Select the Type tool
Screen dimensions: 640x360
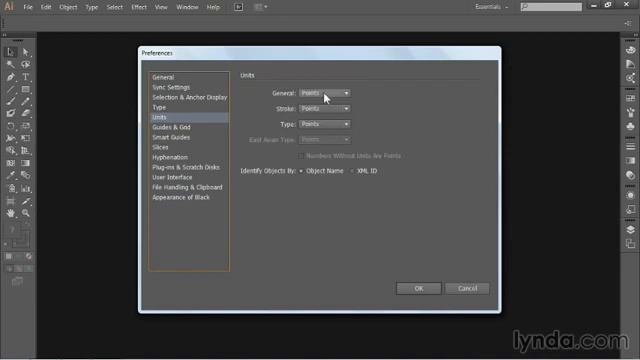pyautogui.click(x=25, y=77)
